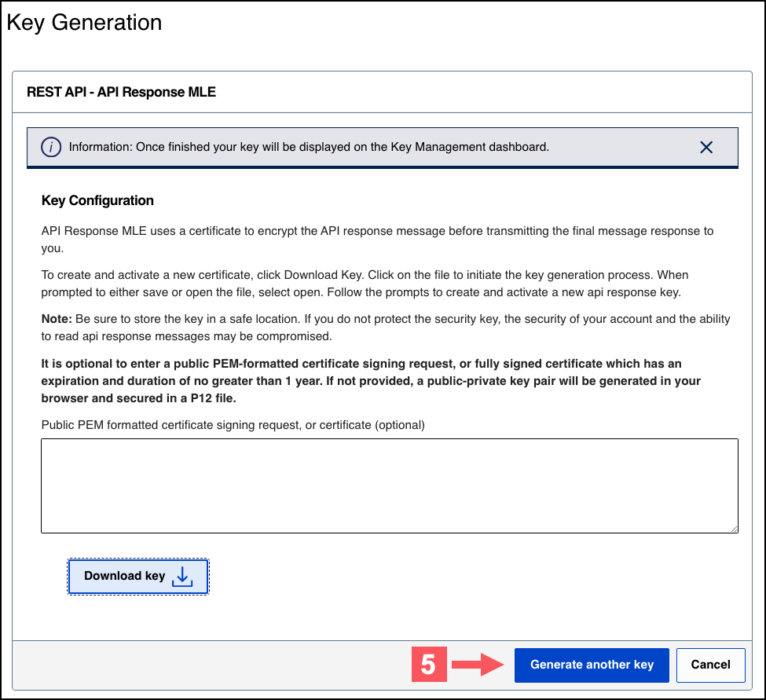Click the Public PEM formatted certificate field label
The height and width of the screenshot is (700, 766).
tap(233, 425)
